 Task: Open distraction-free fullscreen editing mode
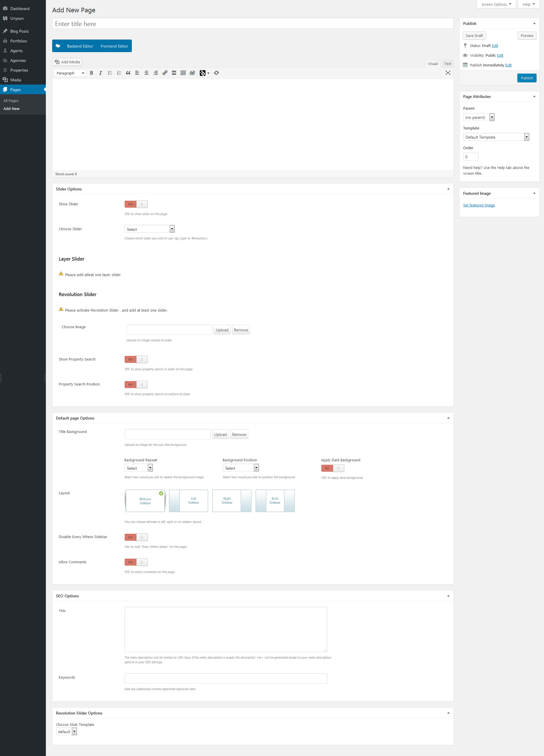[448, 73]
